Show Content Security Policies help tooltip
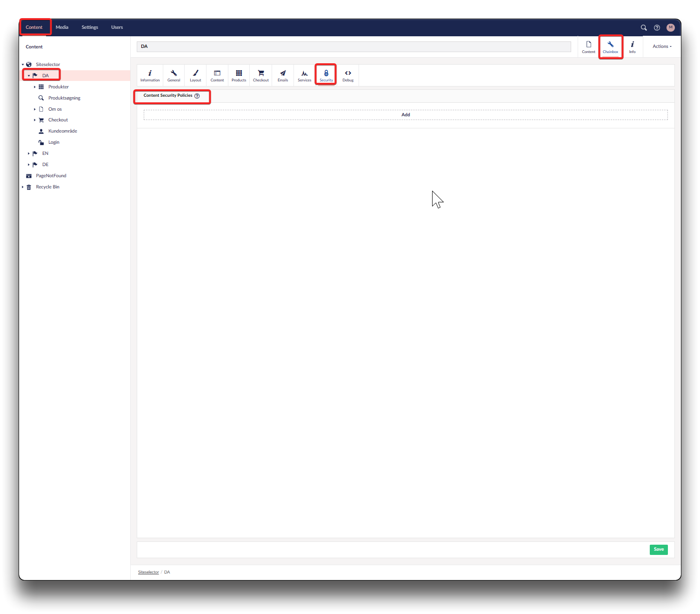Image resolution: width=700 pixels, height=614 pixels. pyautogui.click(x=197, y=96)
